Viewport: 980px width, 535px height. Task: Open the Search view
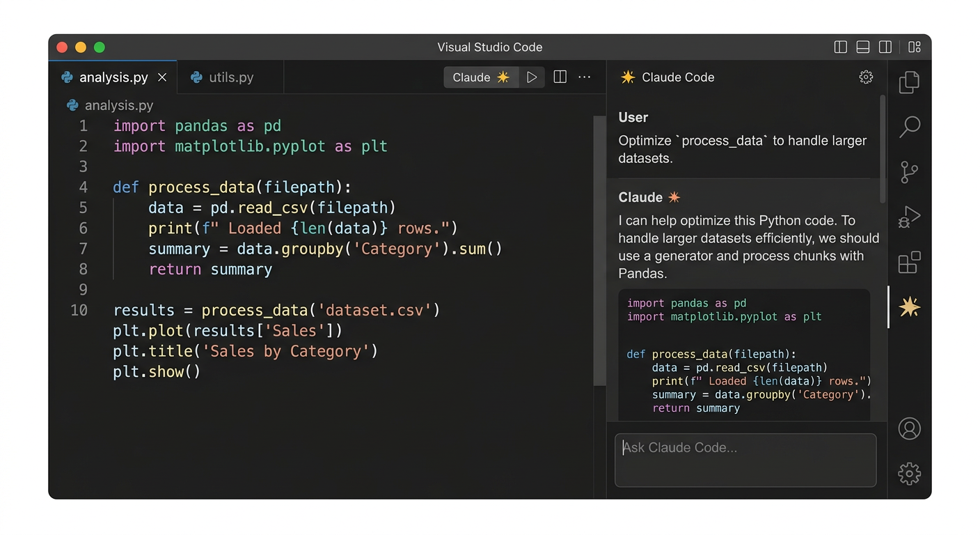coord(909,127)
